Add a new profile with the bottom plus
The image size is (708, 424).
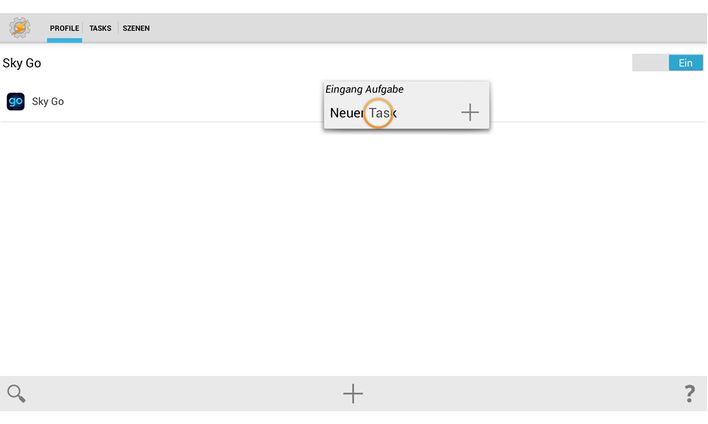(x=353, y=393)
